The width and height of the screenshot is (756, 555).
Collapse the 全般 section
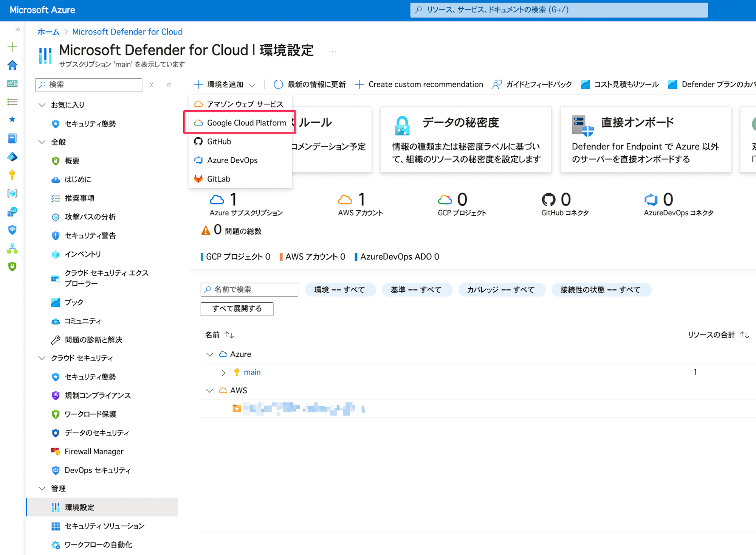42,142
